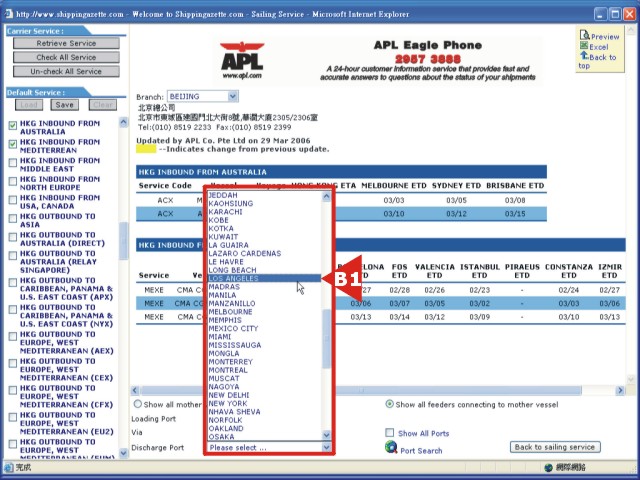The image size is (640, 480).
Task: Check HKG Outbound to Asia
Action: coord(13,218)
